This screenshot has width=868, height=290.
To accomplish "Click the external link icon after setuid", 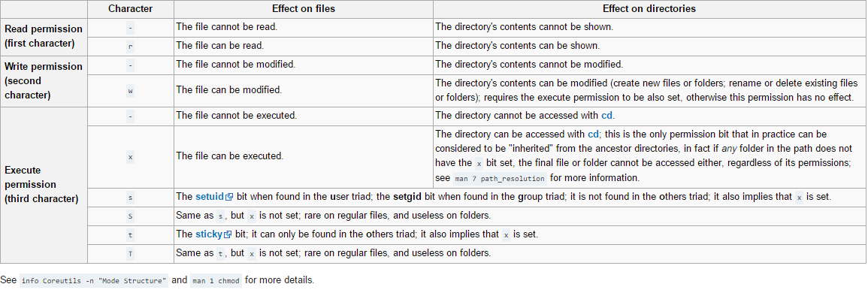I will [229, 198].
